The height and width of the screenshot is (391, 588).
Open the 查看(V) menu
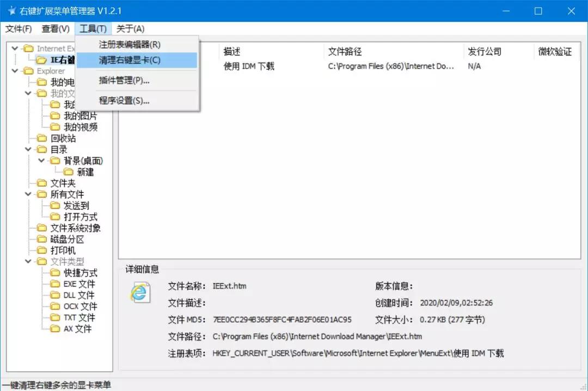56,29
